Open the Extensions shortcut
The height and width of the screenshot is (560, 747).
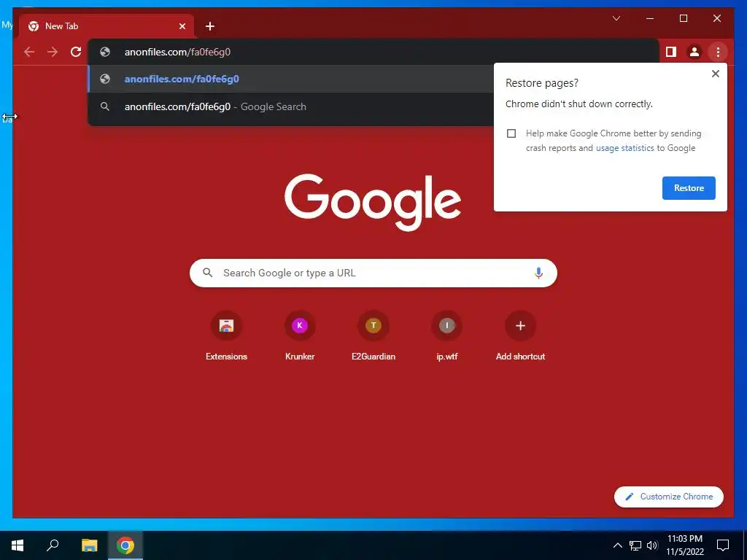[226, 335]
